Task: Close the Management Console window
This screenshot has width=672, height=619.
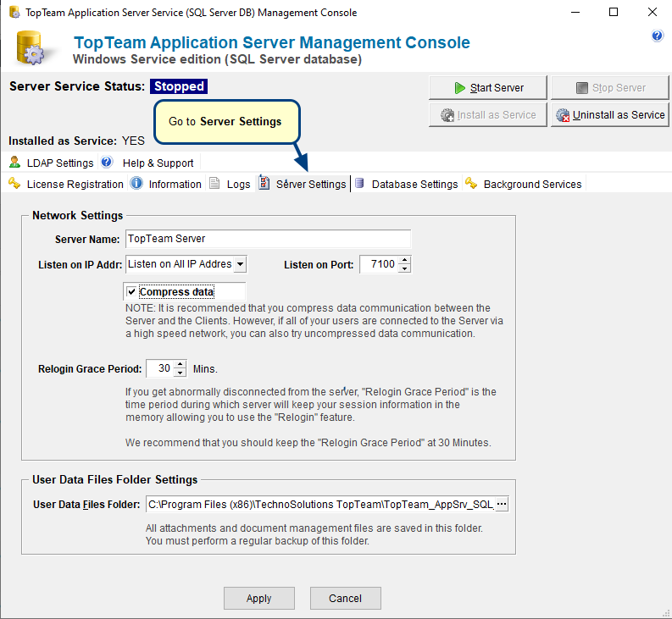Action: (x=653, y=12)
